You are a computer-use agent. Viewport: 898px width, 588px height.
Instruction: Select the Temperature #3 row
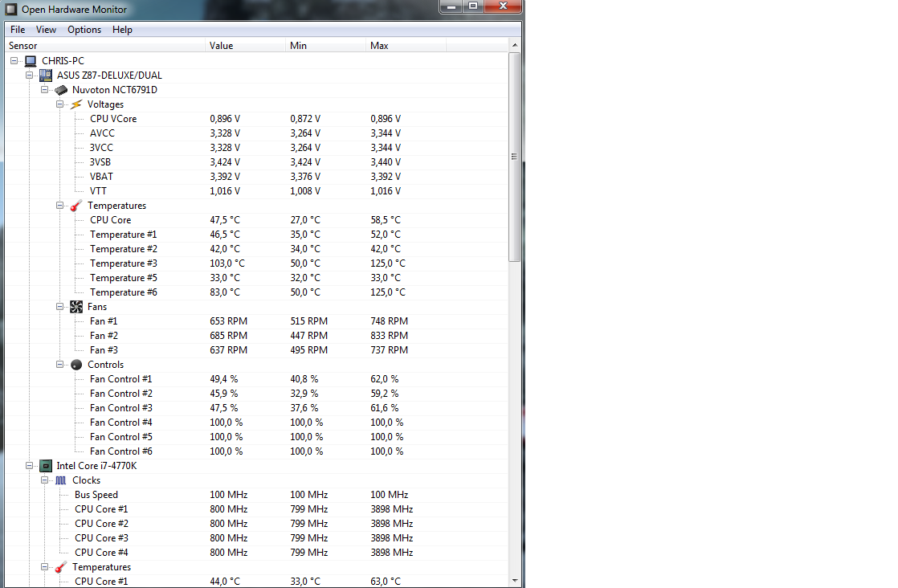256,263
